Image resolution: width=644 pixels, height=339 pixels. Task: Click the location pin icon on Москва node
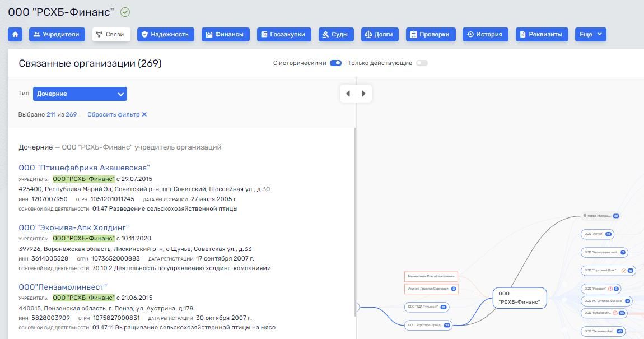coord(585,216)
